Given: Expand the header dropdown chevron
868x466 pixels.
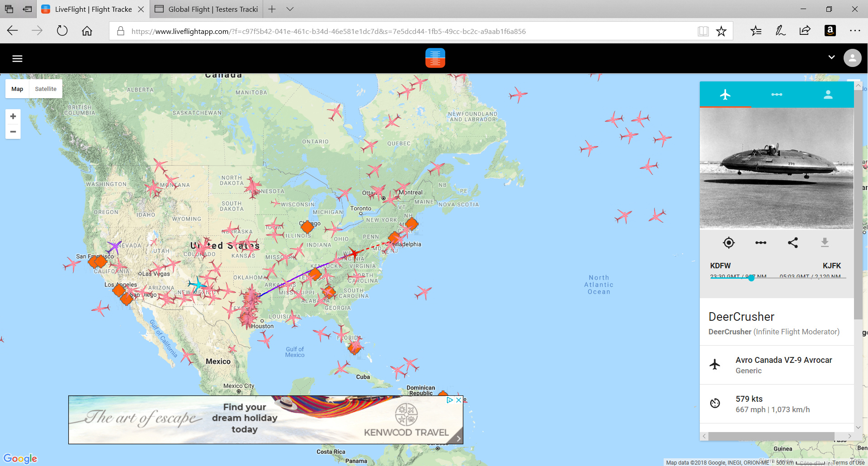Looking at the screenshot, I should coord(831,57).
